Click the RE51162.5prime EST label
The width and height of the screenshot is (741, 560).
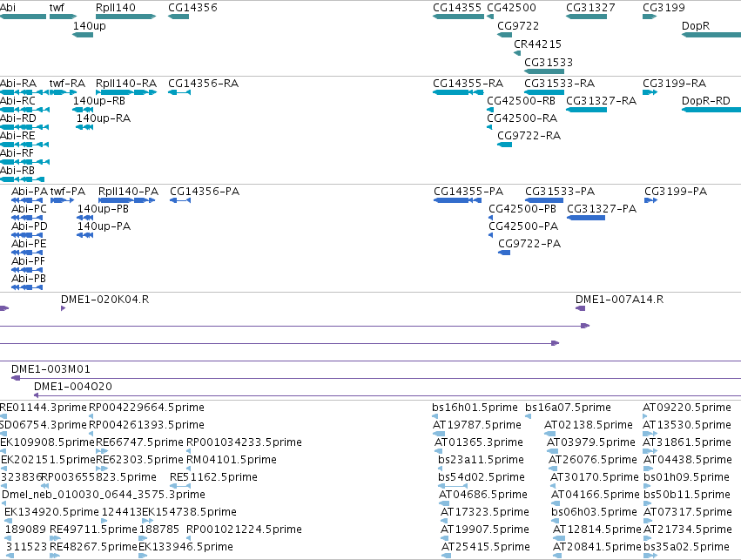pos(213,477)
